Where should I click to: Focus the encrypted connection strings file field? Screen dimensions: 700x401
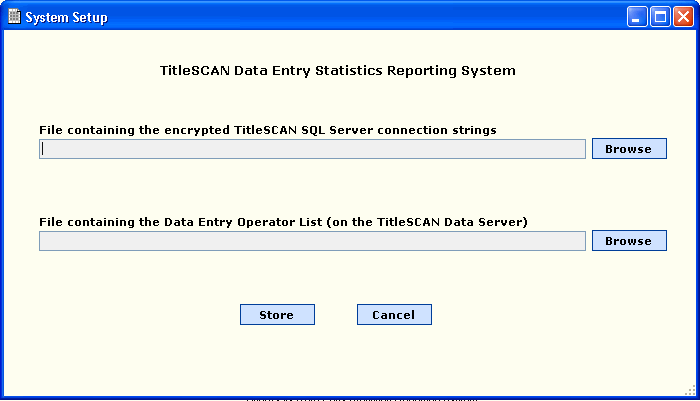click(312, 149)
